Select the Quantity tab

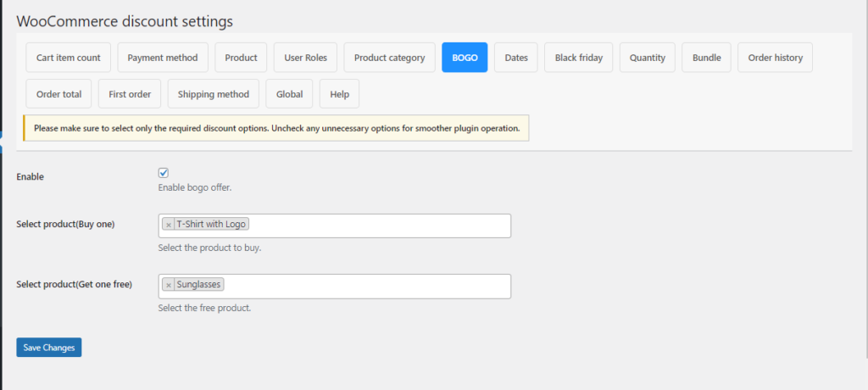tap(647, 58)
